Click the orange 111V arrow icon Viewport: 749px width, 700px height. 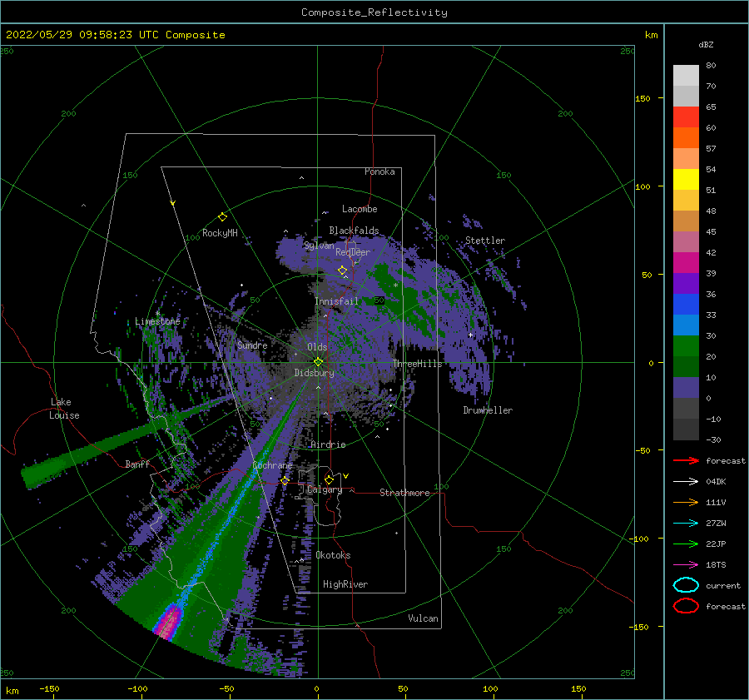686,502
